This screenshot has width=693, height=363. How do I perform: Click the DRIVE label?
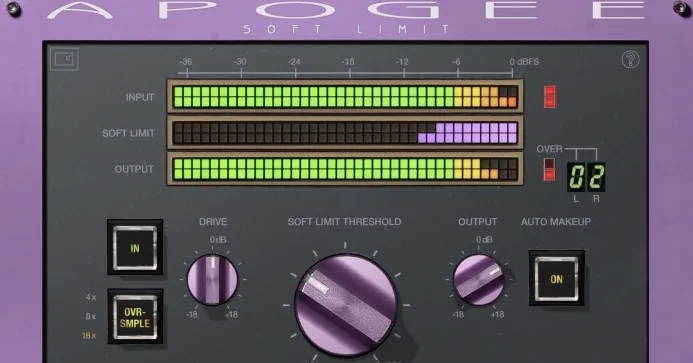pyautogui.click(x=213, y=222)
